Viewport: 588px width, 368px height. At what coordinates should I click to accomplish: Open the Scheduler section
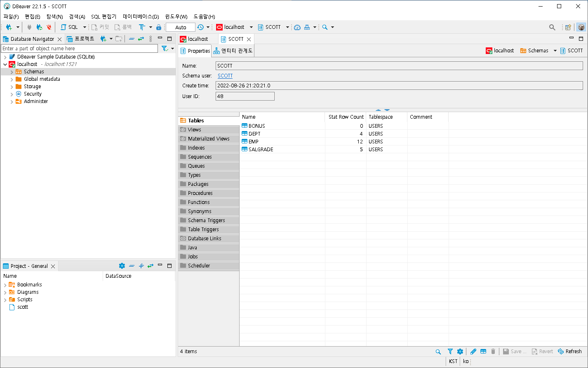tap(209, 266)
